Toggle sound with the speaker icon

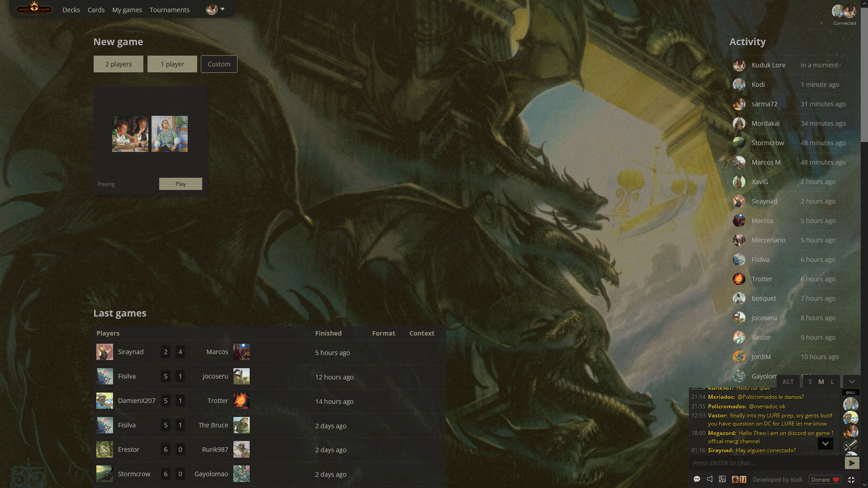point(710,479)
